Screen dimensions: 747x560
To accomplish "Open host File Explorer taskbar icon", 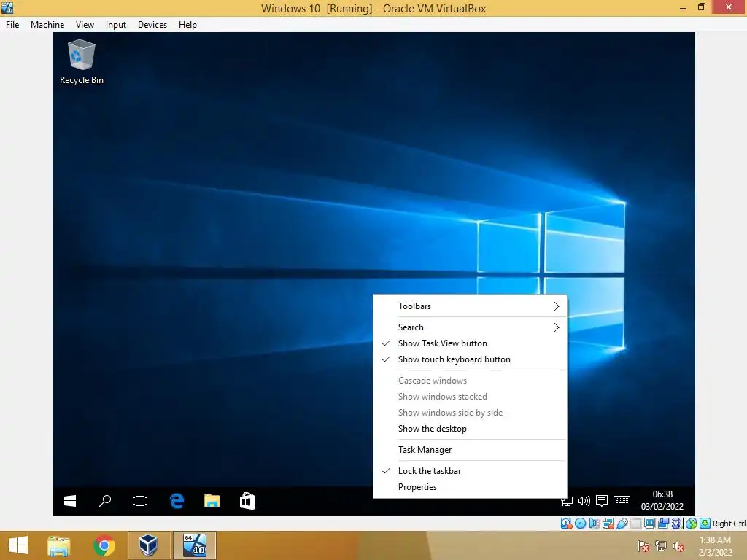I will [x=59, y=545].
